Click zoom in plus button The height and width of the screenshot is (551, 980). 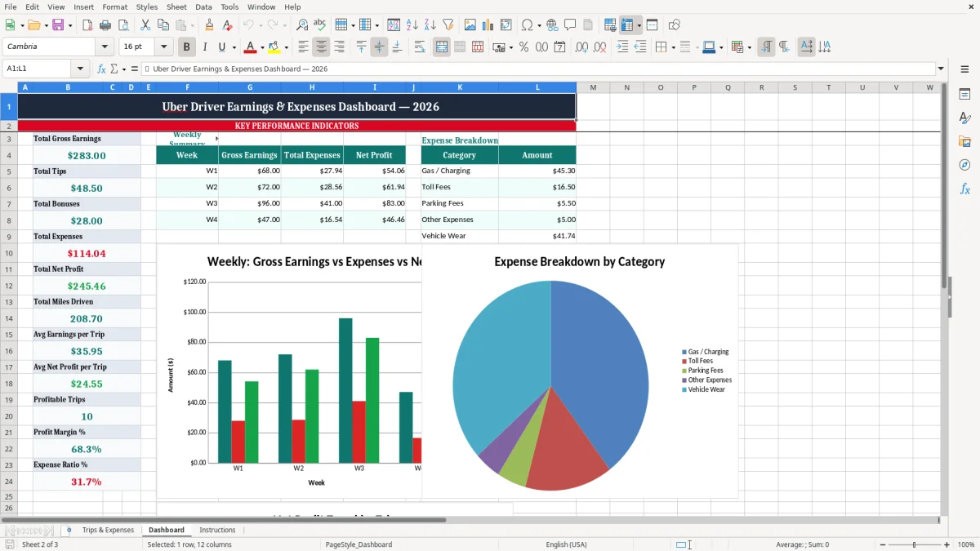pyautogui.click(x=947, y=544)
